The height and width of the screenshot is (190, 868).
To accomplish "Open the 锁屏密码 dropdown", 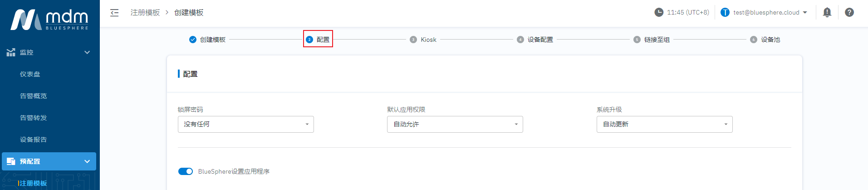I will point(245,124).
